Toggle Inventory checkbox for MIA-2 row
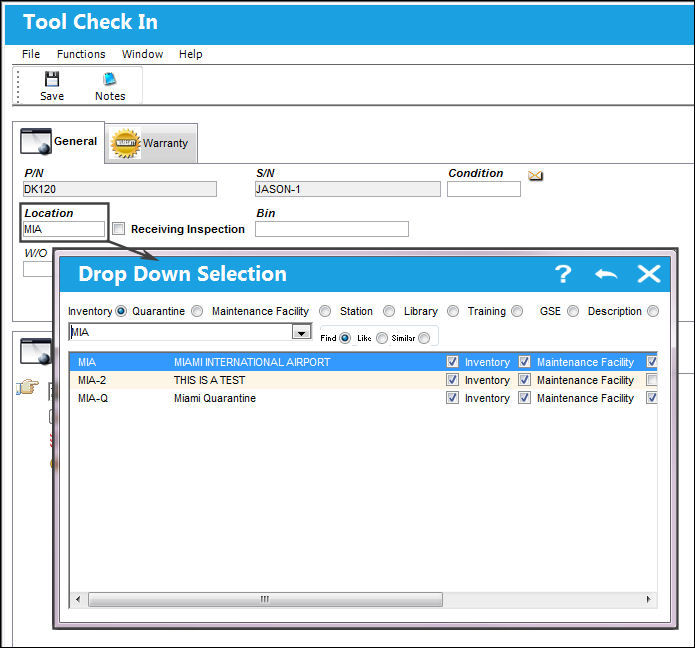 (452, 380)
